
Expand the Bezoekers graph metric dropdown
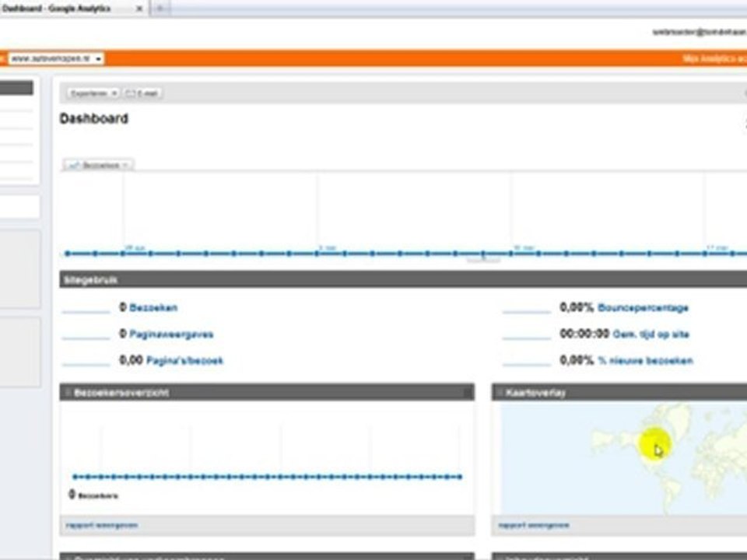click(98, 165)
